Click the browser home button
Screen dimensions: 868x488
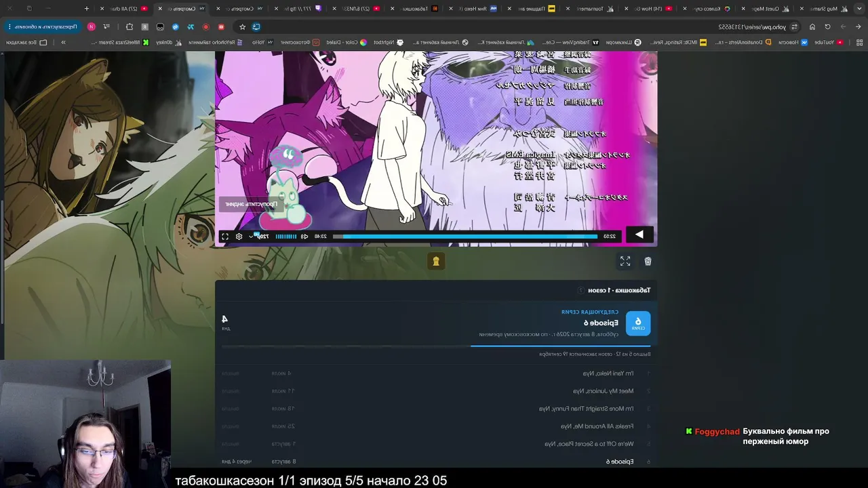(812, 27)
